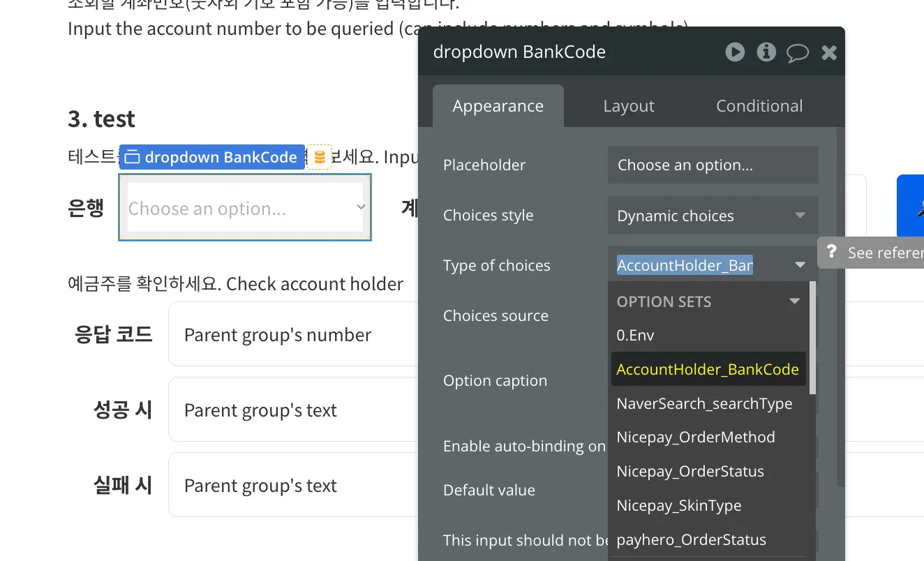Choose the 0.Env option set
The width and height of the screenshot is (924, 561).
point(635,335)
